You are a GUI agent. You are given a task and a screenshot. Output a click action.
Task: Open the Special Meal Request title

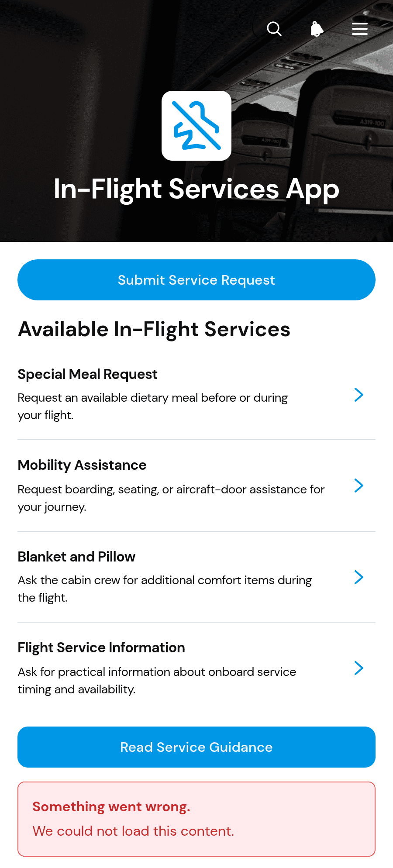pyautogui.click(x=87, y=374)
